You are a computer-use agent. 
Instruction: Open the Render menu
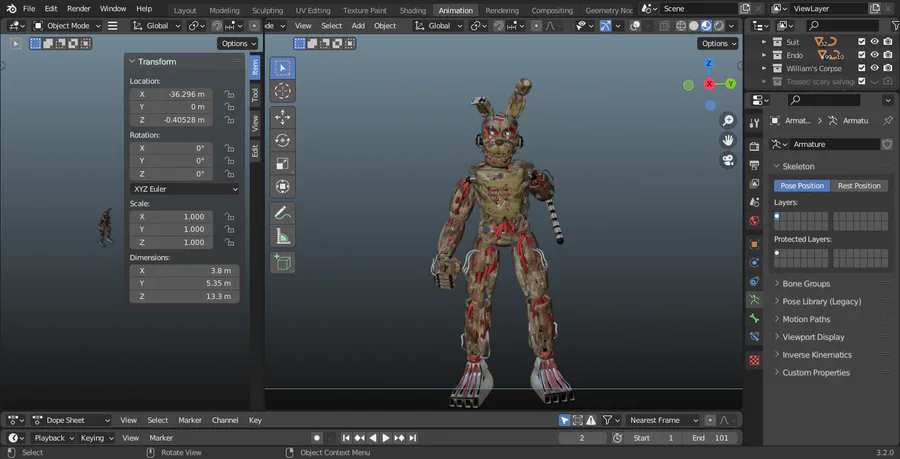tap(79, 9)
